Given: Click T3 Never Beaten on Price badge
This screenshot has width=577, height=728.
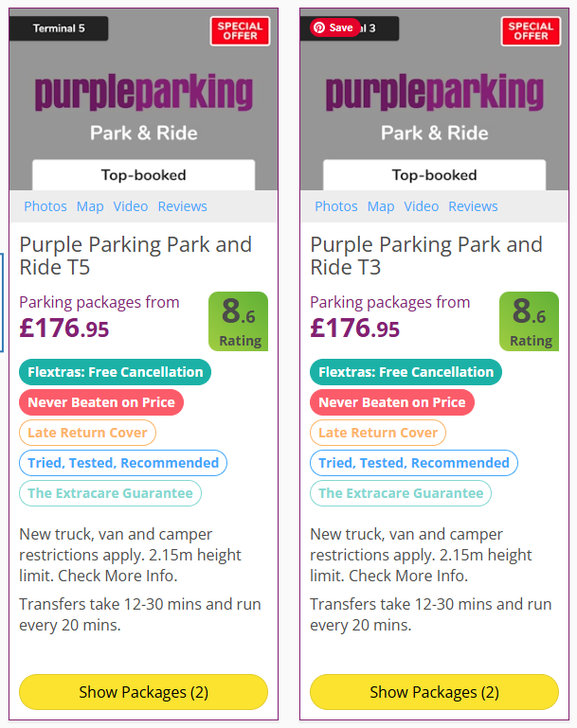Looking at the screenshot, I should 392,402.
